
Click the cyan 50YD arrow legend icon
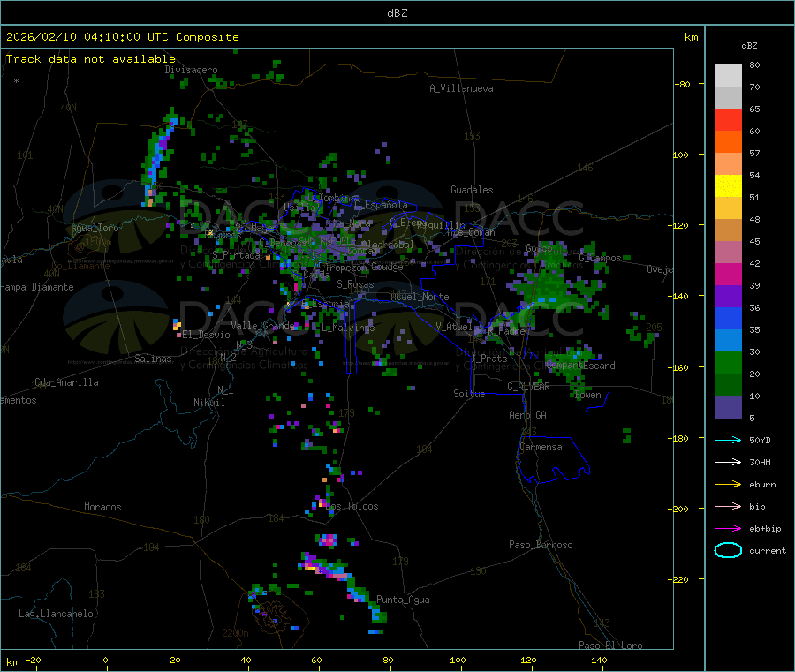click(x=728, y=440)
